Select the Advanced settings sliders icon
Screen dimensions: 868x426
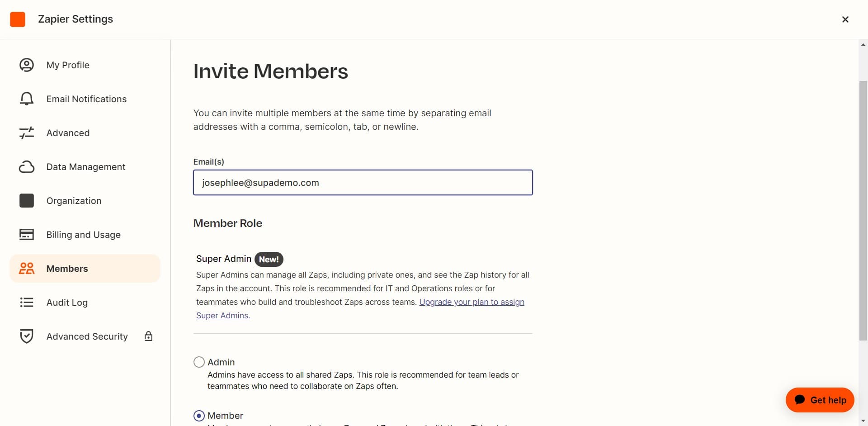click(x=27, y=133)
